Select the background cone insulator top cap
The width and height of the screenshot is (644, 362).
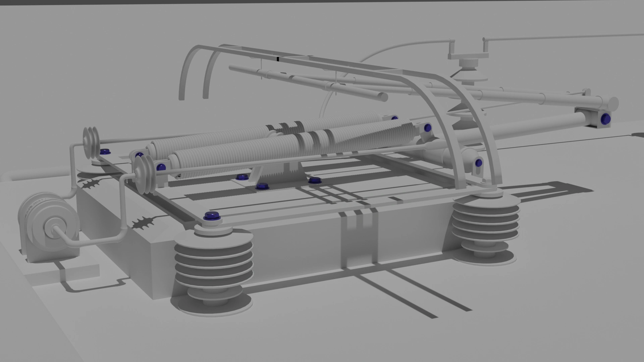coord(469,63)
